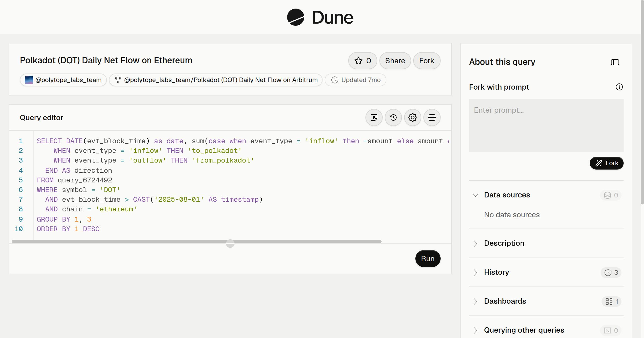
Task: Star this query
Action: (x=363, y=61)
